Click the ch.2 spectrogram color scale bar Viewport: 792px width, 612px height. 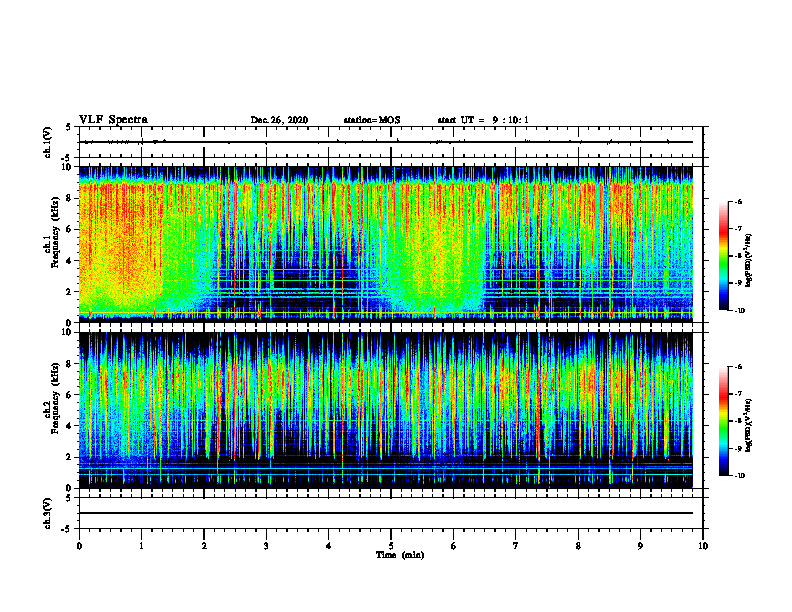click(724, 421)
